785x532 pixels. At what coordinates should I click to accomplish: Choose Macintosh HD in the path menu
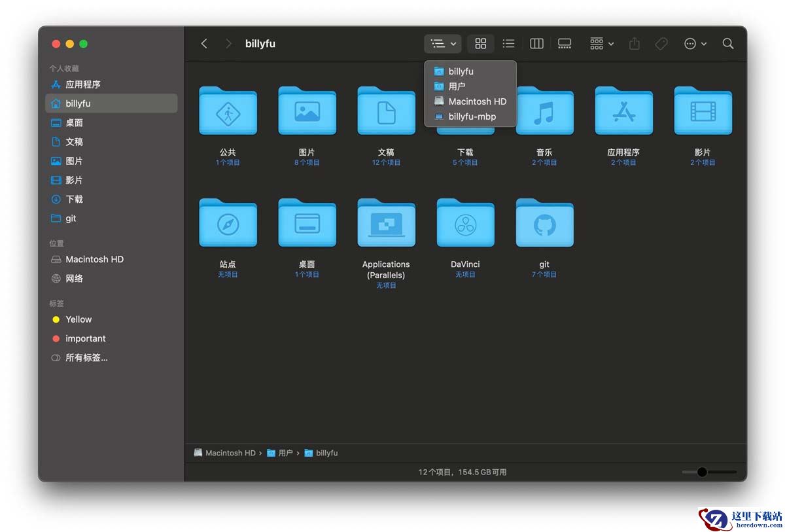pos(477,101)
